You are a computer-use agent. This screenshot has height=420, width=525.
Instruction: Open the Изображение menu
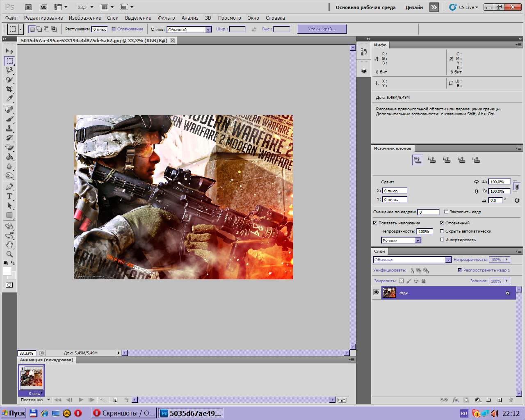click(84, 18)
